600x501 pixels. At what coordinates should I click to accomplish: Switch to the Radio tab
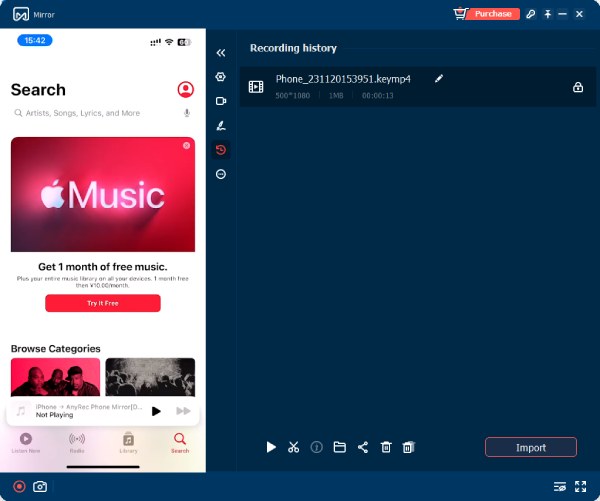pos(77,443)
